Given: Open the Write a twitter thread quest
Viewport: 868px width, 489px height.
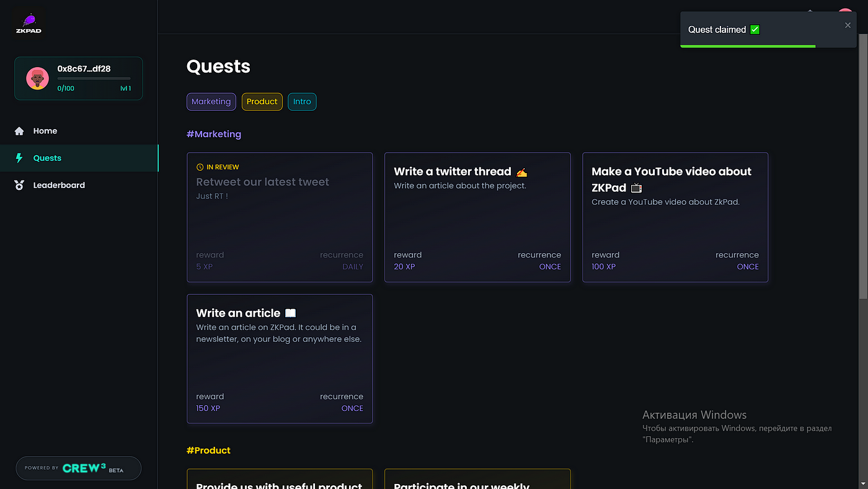Looking at the screenshot, I should (477, 217).
